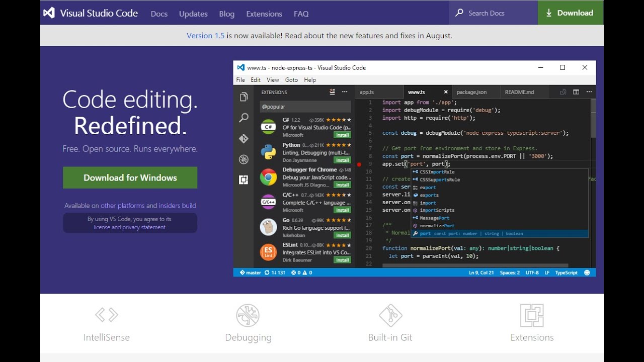Install the Go extension
This screenshot has width=644, height=362.
click(343, 235)
